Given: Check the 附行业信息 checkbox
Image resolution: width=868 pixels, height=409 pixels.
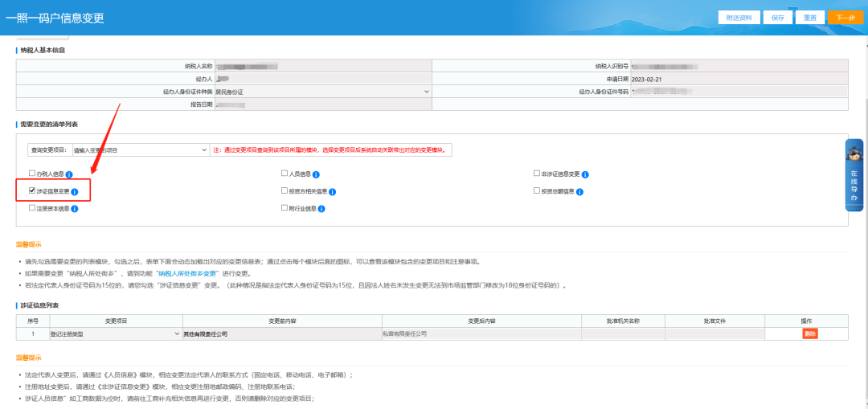Looking at the screenshot, I should coord(285,208).
